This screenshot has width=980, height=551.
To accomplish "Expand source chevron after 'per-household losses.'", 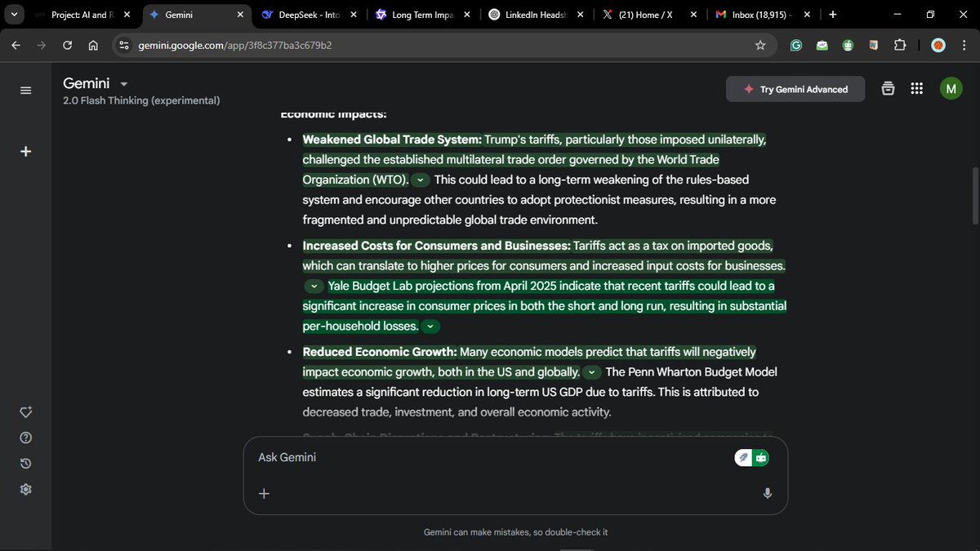I will click(x=430, y=327).
